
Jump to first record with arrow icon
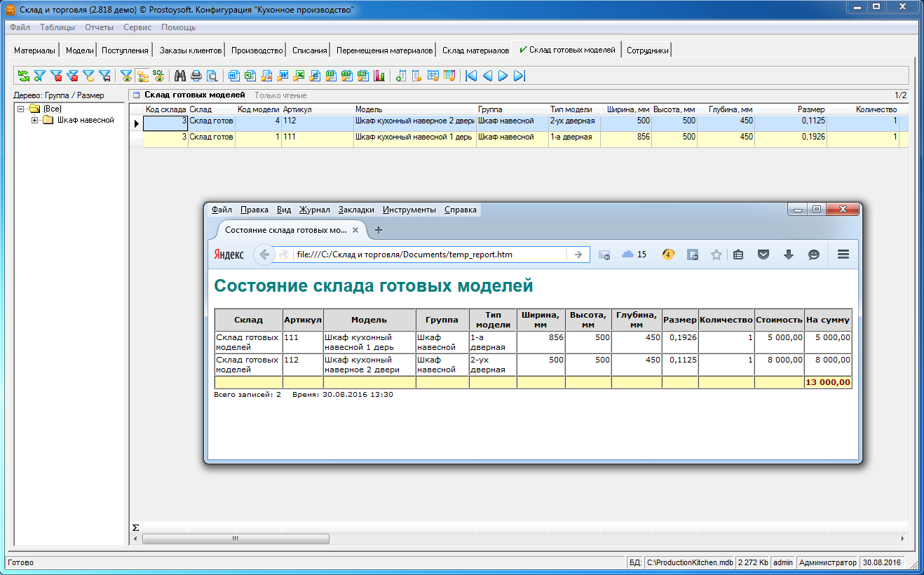(x=471, y=76)
